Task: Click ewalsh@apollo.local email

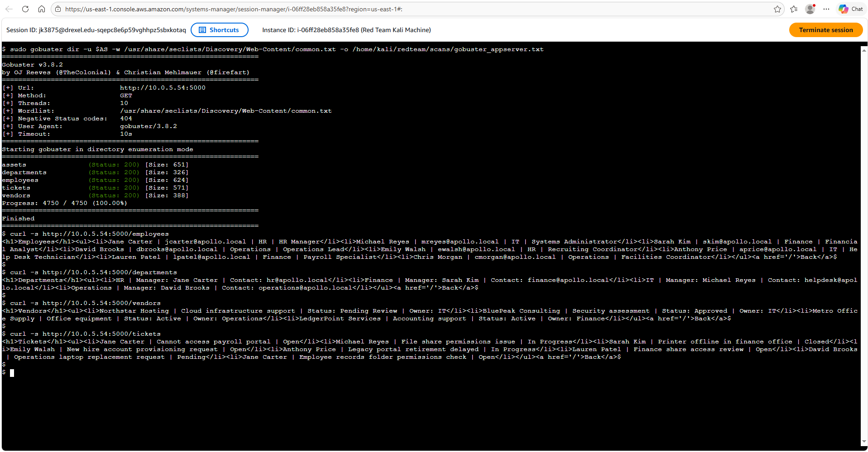Action: pos(476,249)
